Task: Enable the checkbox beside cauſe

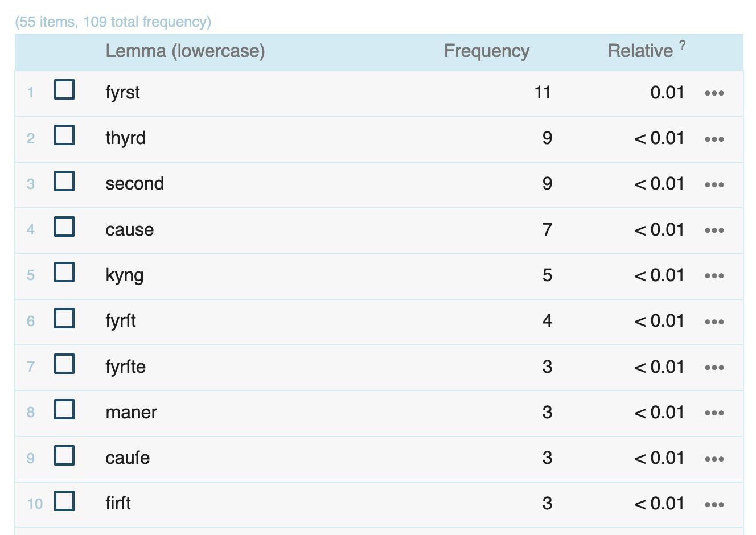Action: click(x=64, y=455)
